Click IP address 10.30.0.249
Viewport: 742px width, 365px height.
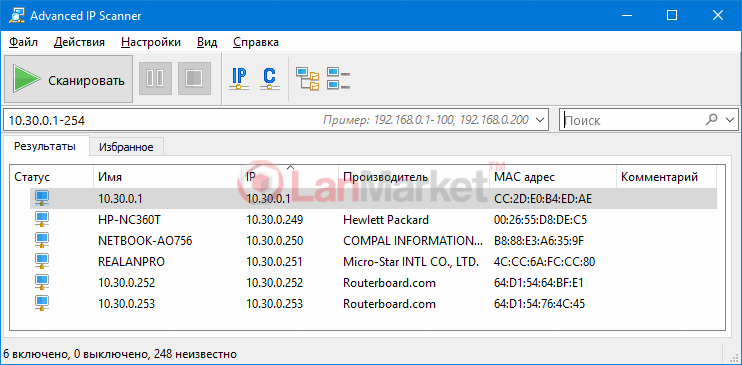point(274,220)
